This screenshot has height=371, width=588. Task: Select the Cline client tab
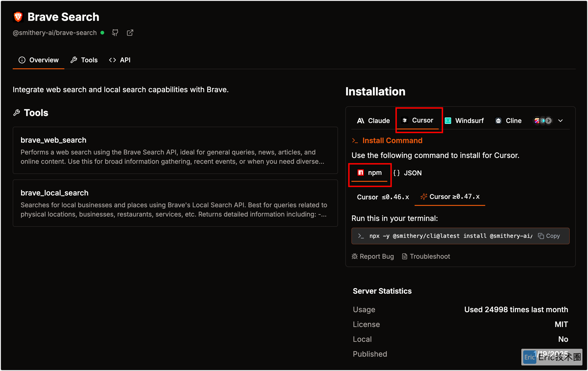pyautogui.click(x=508, y=121)
